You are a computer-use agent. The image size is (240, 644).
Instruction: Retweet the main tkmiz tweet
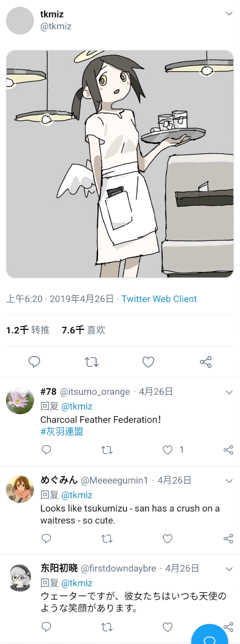click(x=92, y=362)
